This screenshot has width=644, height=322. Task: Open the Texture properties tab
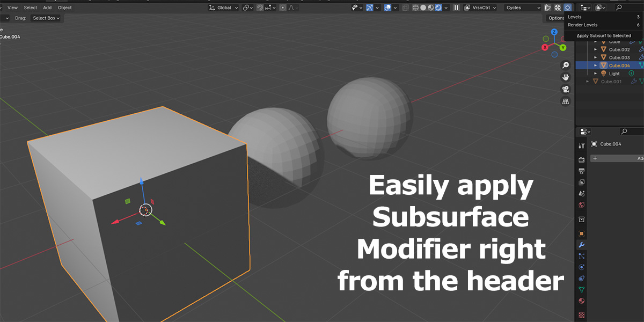click(x=582, y=315)
